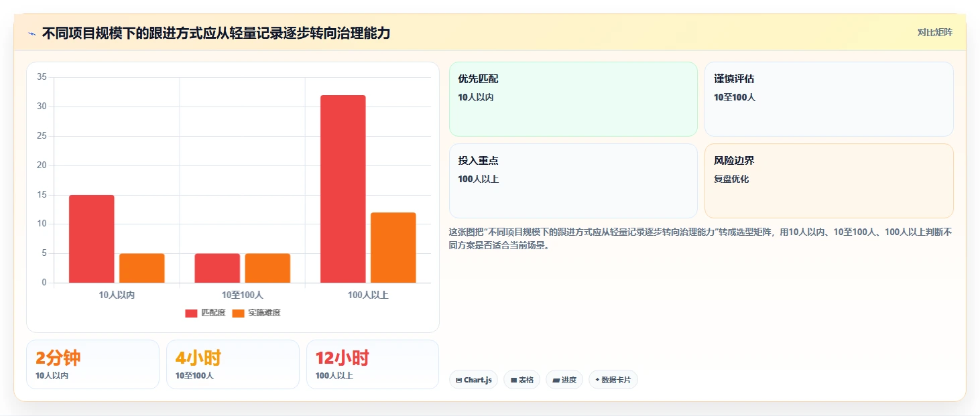Select the 2分钟 data card

[x=93, y=364]
